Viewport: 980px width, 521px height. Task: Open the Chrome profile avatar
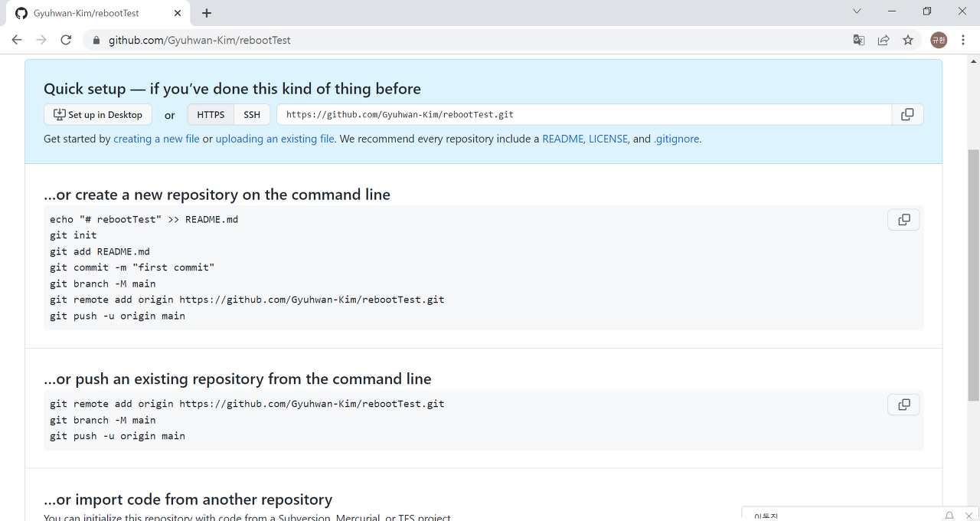939,40
